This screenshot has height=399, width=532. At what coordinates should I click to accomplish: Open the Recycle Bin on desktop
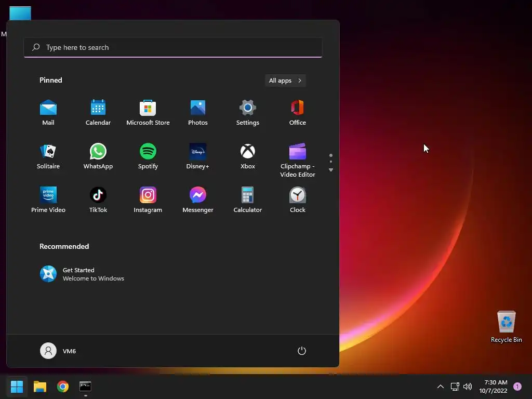pyautogui.click(x=506, y=327)
